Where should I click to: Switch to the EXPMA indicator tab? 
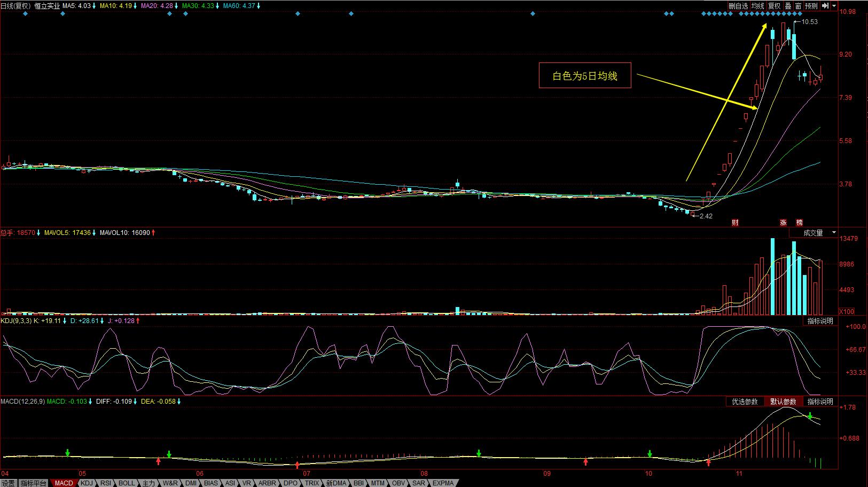coord(443,483)
